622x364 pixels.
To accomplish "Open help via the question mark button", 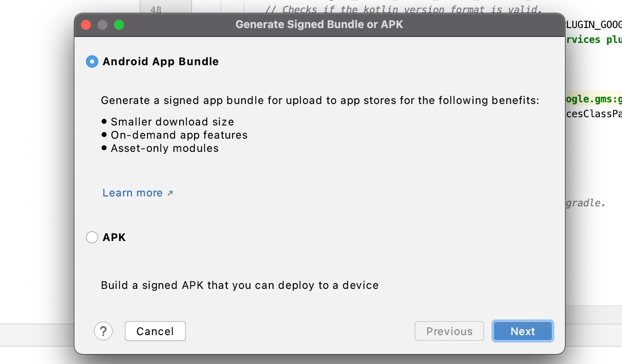I will 103,331.
